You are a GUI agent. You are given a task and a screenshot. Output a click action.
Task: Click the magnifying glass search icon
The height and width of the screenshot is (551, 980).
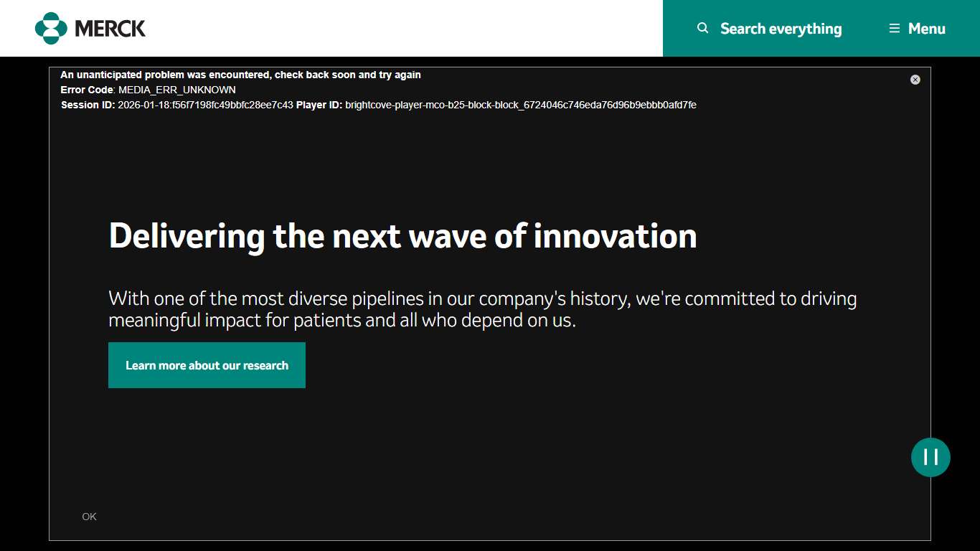click(703, 28)
